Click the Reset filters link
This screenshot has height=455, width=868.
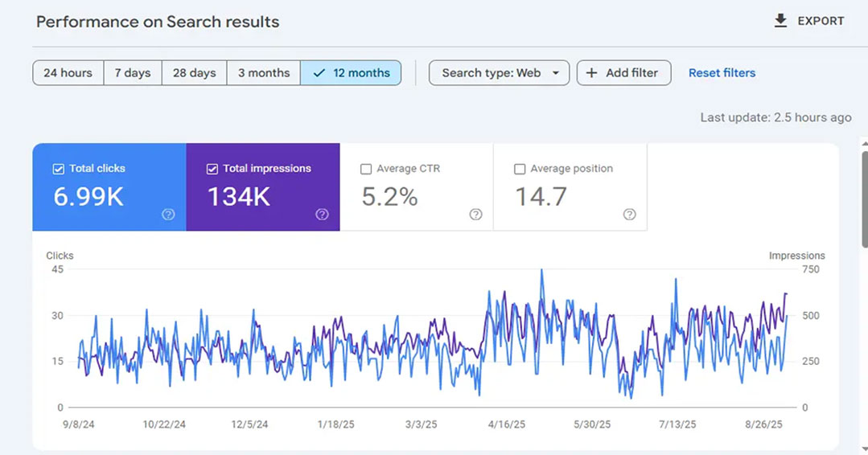click(x=722, y=73)
